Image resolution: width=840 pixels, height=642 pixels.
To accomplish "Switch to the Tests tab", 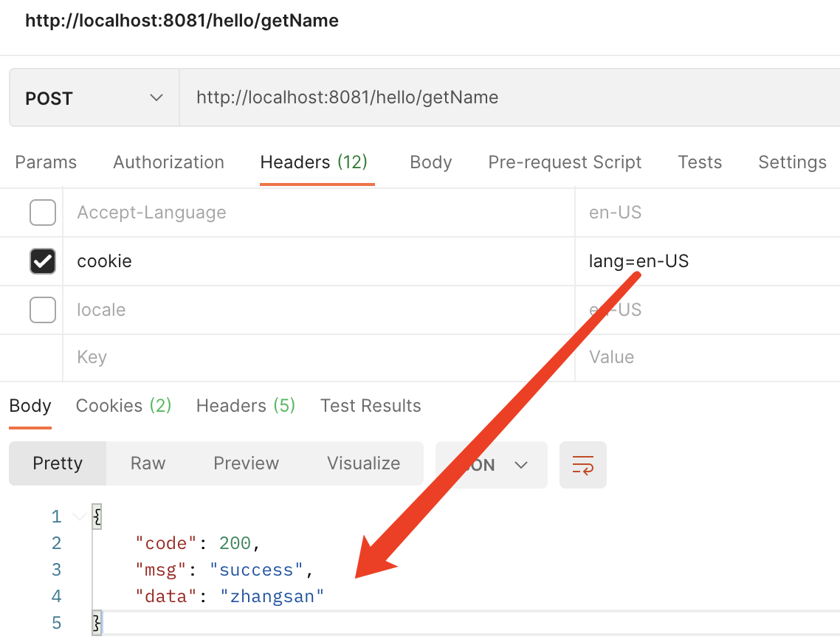I will pos(699,162).
